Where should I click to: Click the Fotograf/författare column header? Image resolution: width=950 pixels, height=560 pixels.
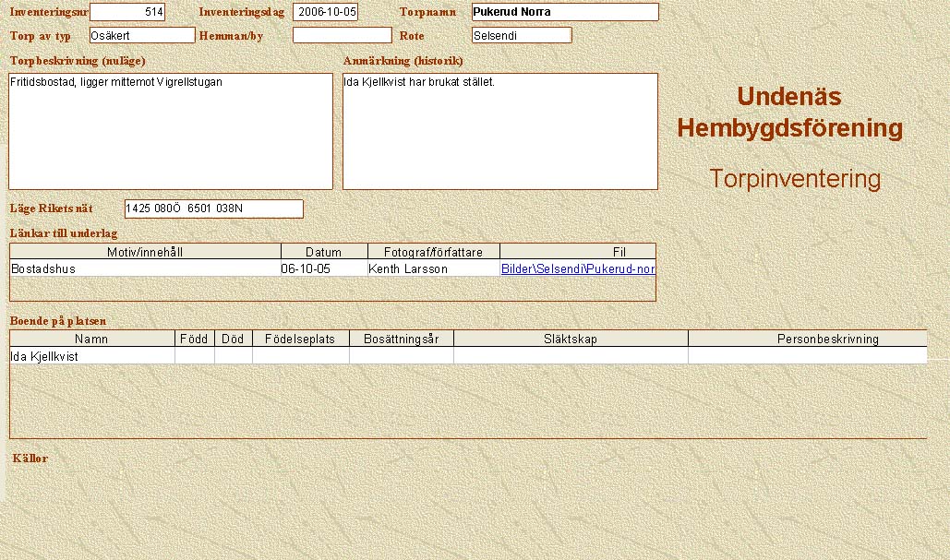[433, 252]
